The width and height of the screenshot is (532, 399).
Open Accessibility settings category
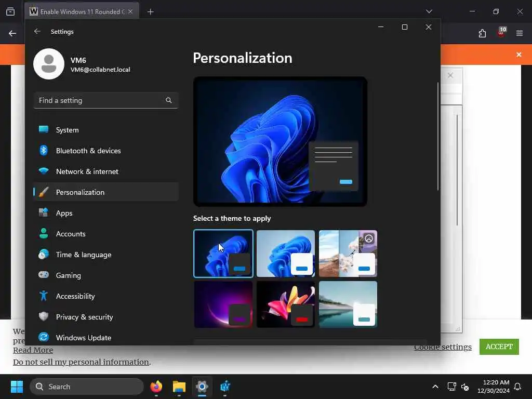pos(106,296)
